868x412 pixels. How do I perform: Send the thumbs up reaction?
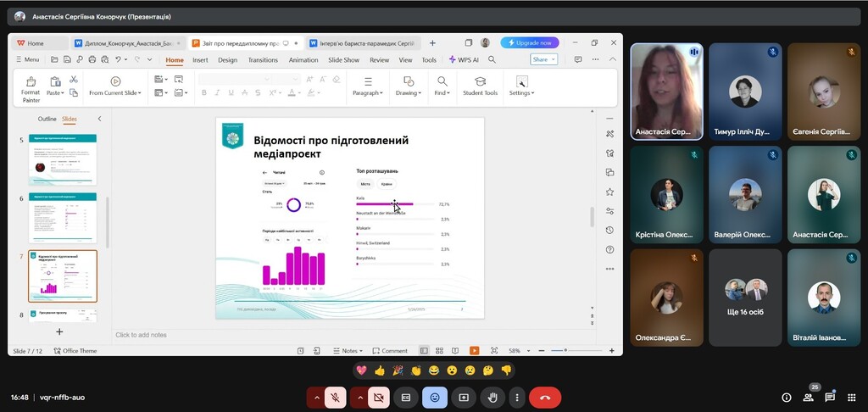pos(379,370)
